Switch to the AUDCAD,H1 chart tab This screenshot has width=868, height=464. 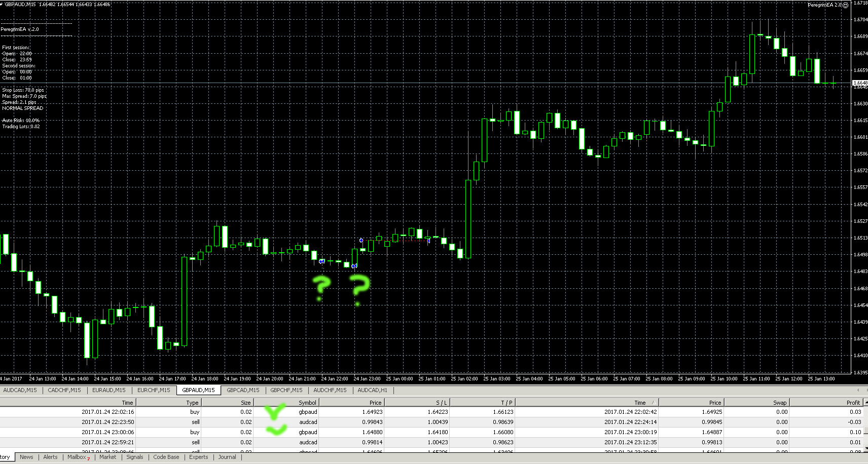pos(372,390)
